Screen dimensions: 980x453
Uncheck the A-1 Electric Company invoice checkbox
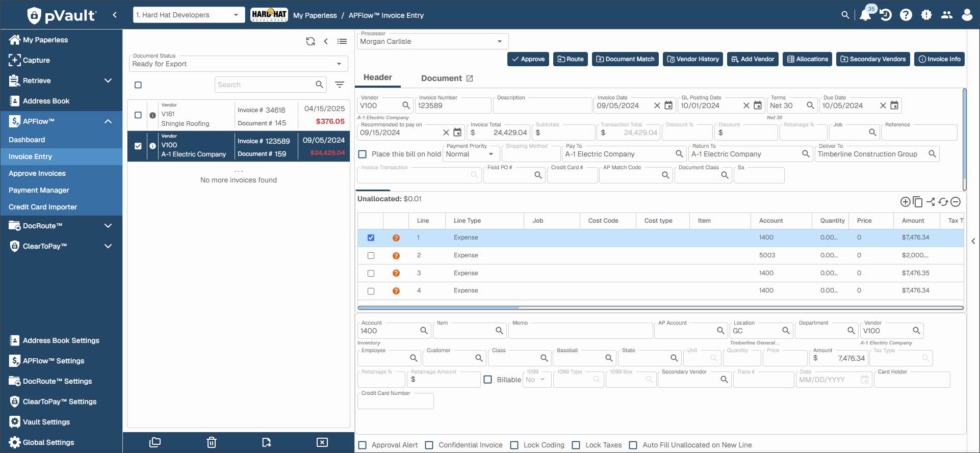pos(138,146)
